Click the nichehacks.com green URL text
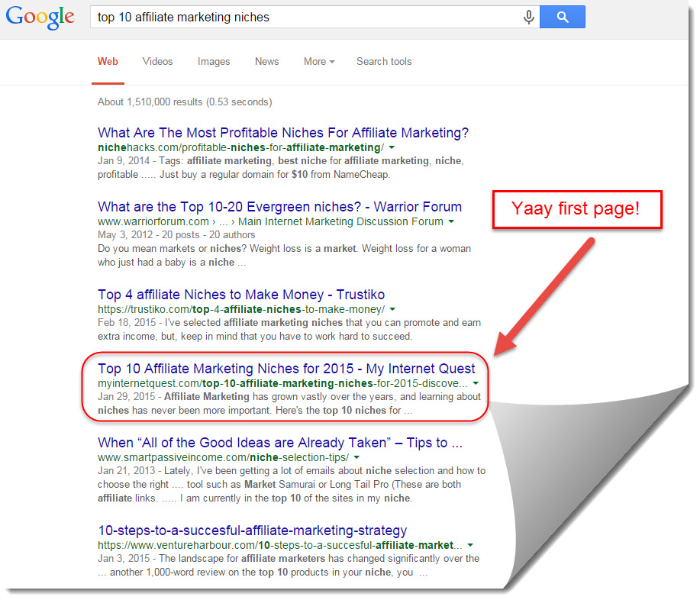Viewport: 700px width, 600px height. tap(240, 147)
